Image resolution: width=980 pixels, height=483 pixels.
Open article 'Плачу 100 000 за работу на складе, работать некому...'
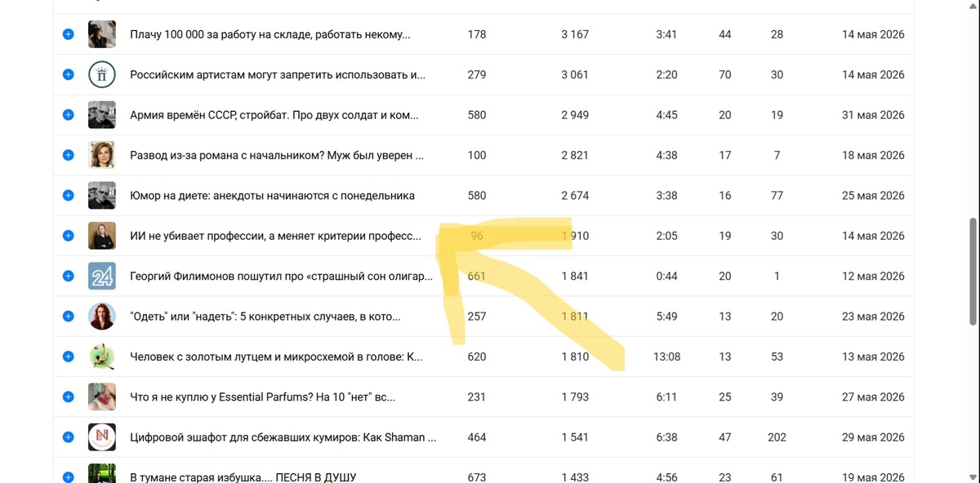pyautogui.click(x=270, y=34)
